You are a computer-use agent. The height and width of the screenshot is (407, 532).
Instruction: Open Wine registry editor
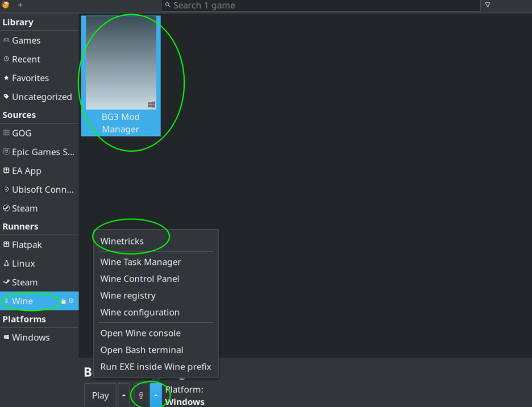click(x=156, y=296)
